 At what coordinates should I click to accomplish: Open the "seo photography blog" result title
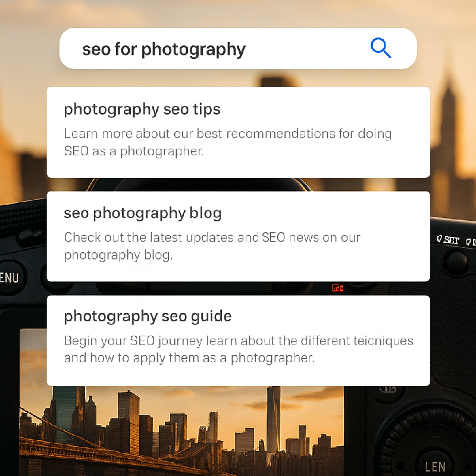(143, 213)
